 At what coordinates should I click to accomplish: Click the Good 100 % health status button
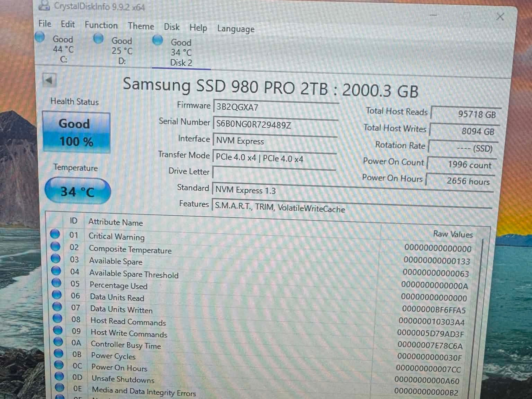[76, 132]
